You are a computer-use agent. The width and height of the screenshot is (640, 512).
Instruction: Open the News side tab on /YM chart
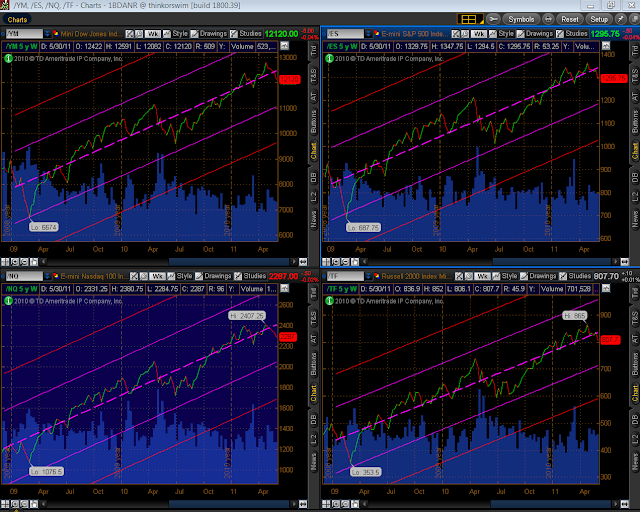[313, 218]
